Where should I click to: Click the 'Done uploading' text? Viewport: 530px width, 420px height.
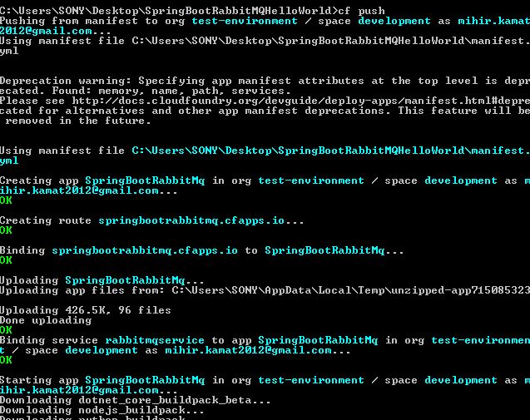[x=46, y=321]
